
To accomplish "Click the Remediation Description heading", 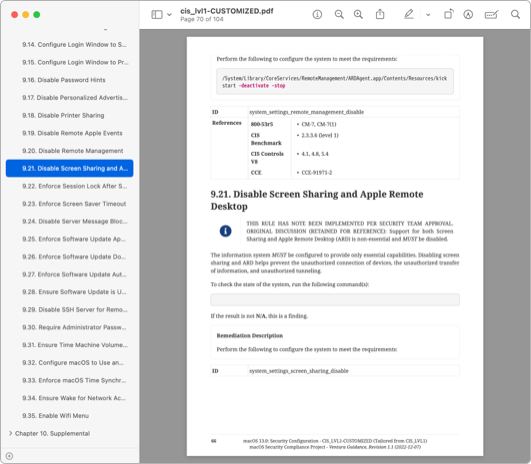I will click(x=250, y=336).
